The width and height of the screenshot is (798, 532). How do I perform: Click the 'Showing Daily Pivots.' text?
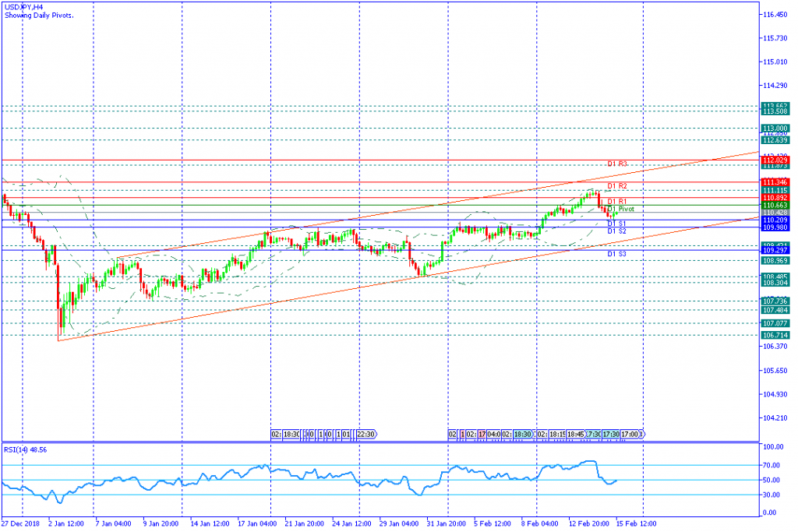click(x=39, y=16)
